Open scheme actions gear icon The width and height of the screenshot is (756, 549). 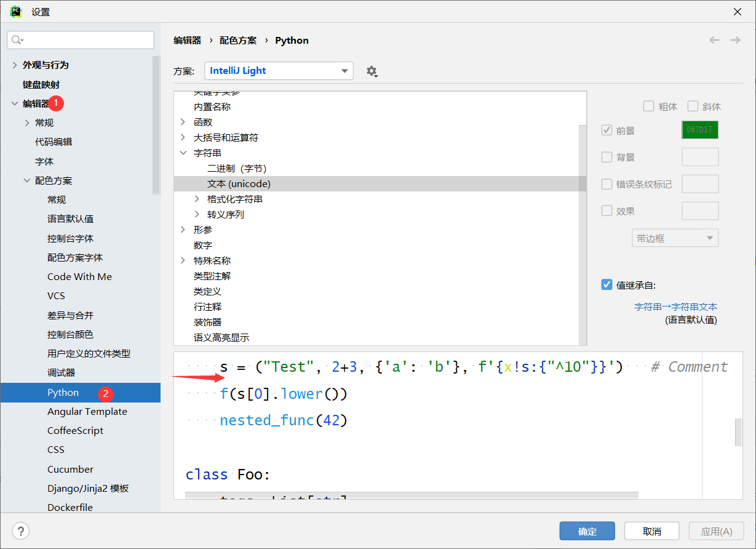pos(372,71)
